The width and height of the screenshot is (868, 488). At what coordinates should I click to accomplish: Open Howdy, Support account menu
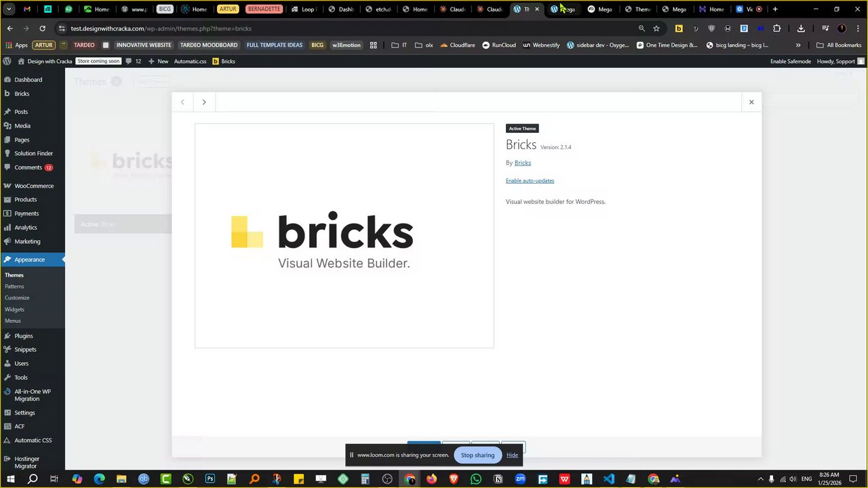click(841, 61)
